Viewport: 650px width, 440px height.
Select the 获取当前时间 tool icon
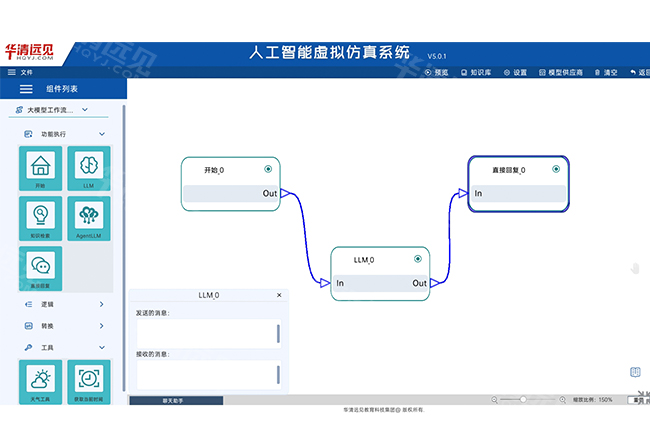pos(89,381)
